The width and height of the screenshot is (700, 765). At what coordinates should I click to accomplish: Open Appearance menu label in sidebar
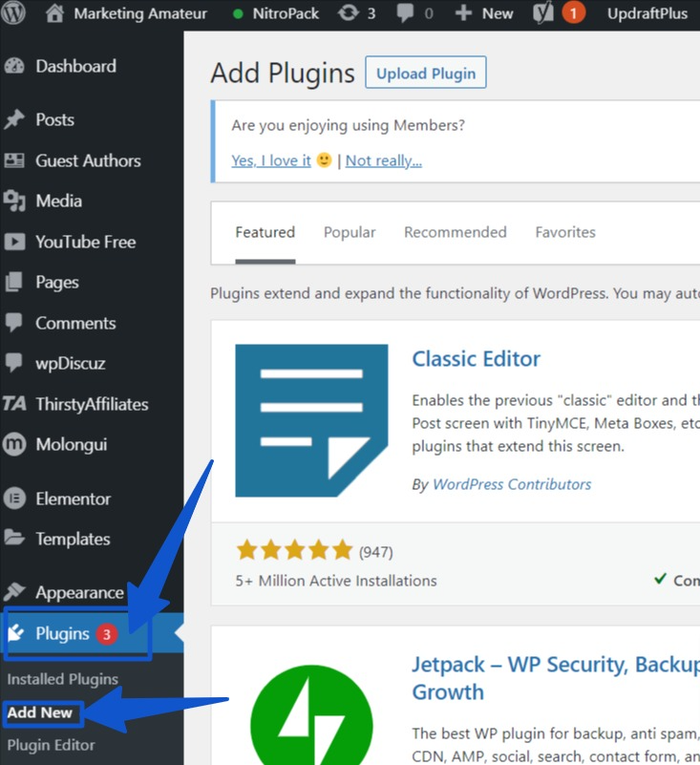tap(79, 592)
